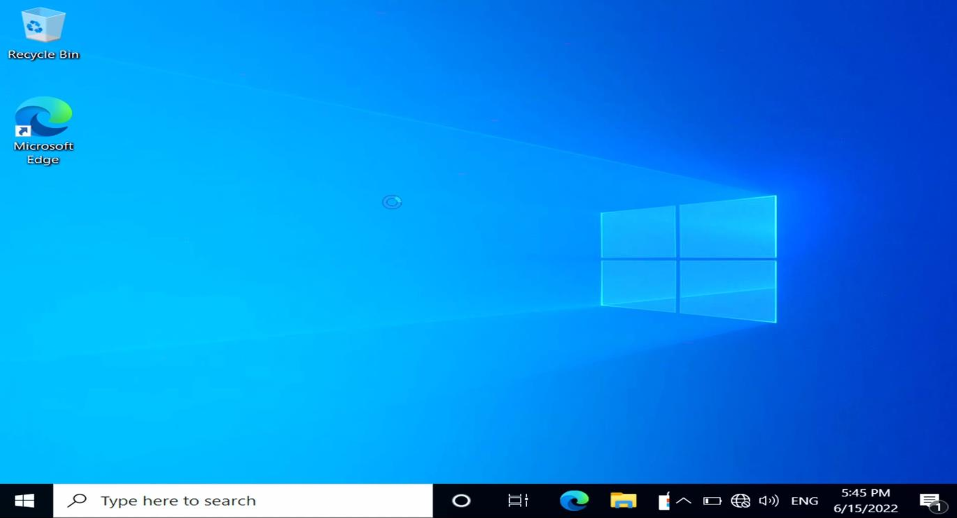The height and width of the screenshot is (518, 957).
Task: Click the 'Recycle Bin' text label
Action: coord(43,54)
